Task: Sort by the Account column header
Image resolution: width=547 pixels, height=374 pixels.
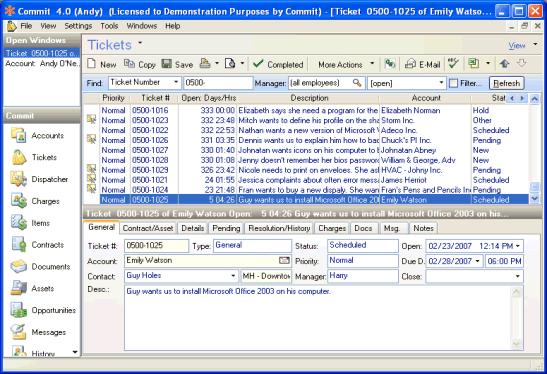Action: point(426,98)
